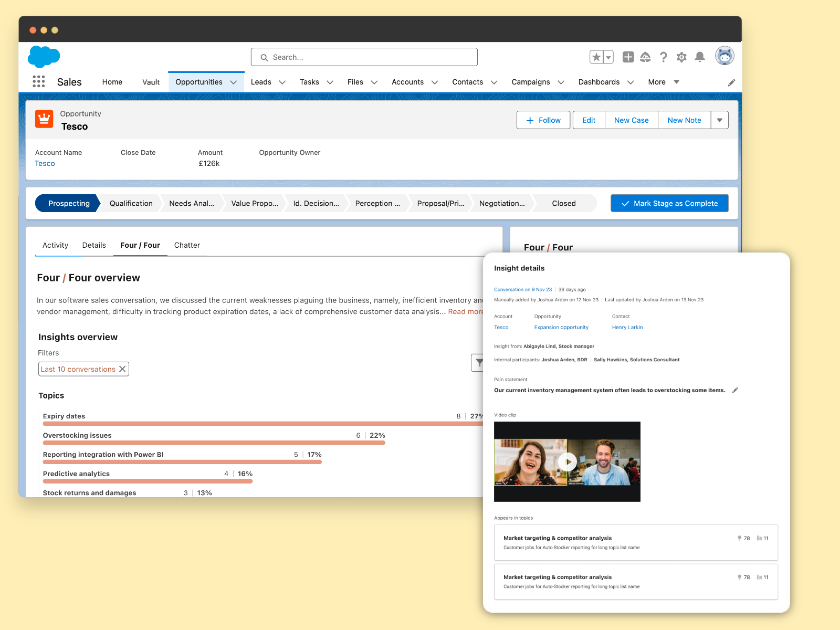840x630 pixels.
Task: Select the Prospecting stage
Action: (68, 203)
